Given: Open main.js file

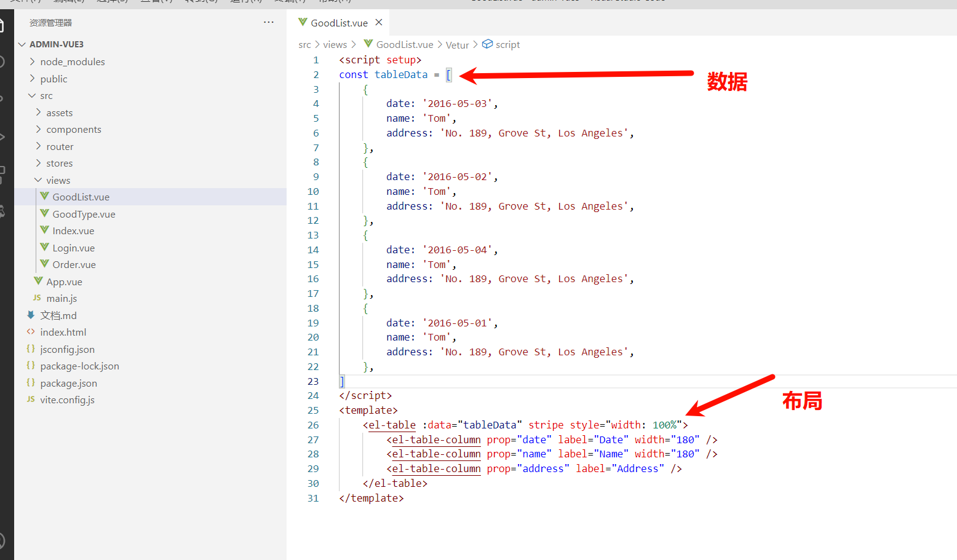Looking at the screenshot, I should (150, 298).
